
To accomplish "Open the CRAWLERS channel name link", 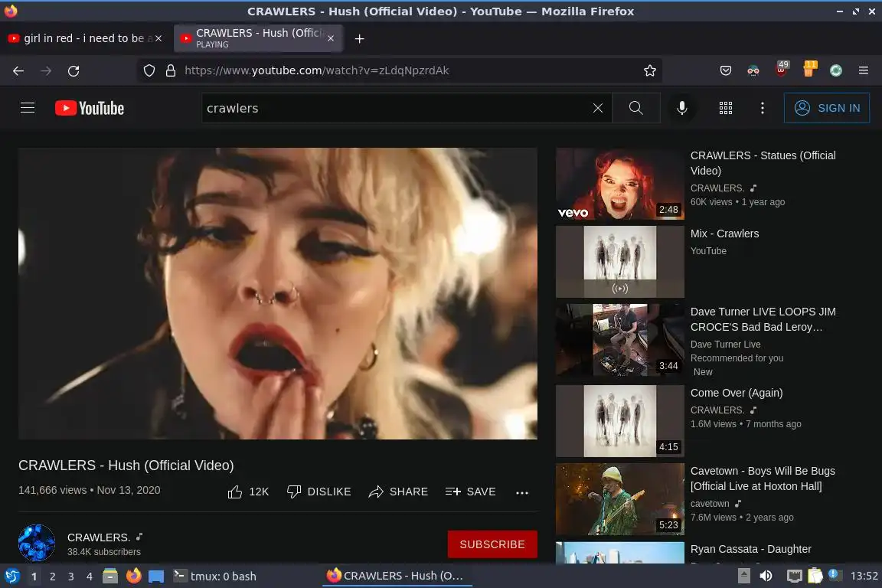I will click(x=99, y=537).
